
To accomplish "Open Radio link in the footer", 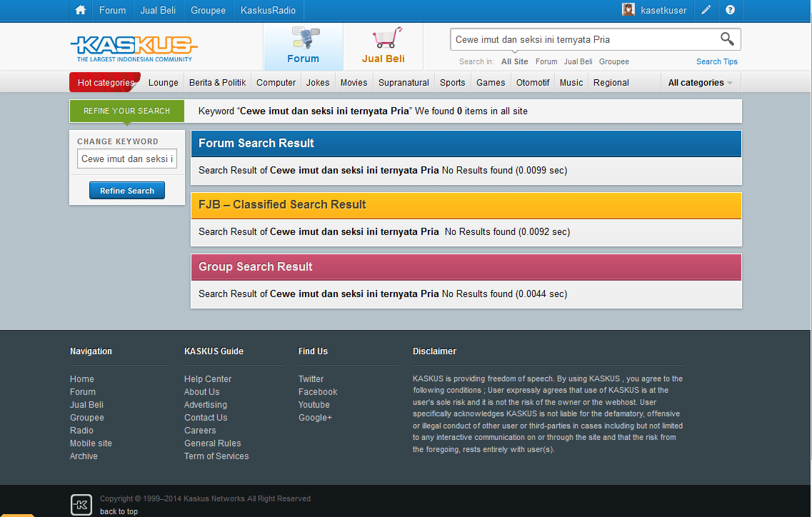I will [x=82, y=431].
